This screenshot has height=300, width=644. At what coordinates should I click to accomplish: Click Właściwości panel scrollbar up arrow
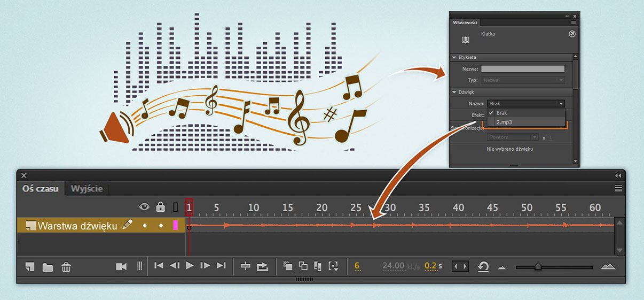(x=575, y=56)
